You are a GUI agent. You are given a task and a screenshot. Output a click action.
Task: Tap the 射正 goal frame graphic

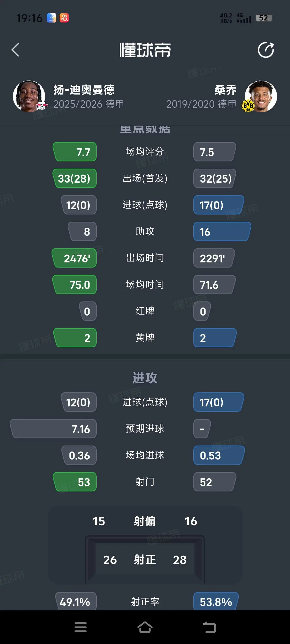click(x=145, y=560)
